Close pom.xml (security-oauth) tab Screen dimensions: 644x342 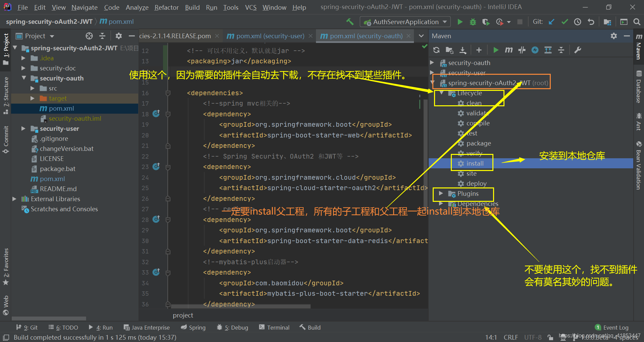tap(408, 36)
